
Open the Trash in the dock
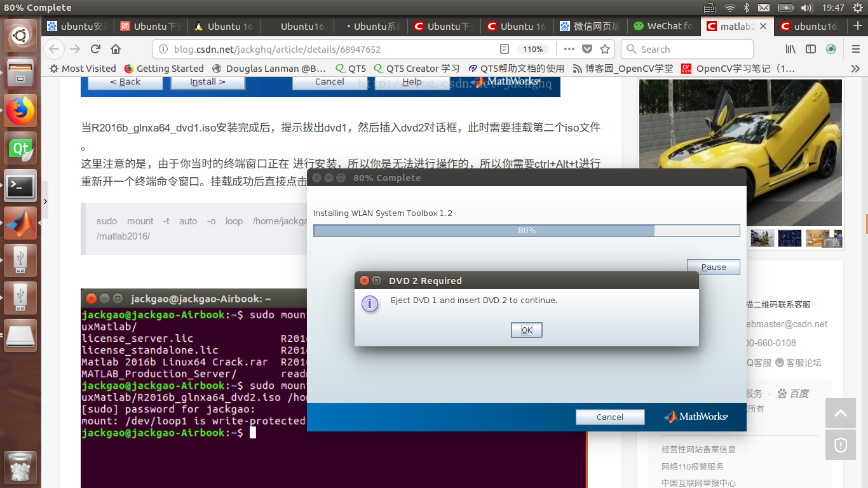click(20, 468)
